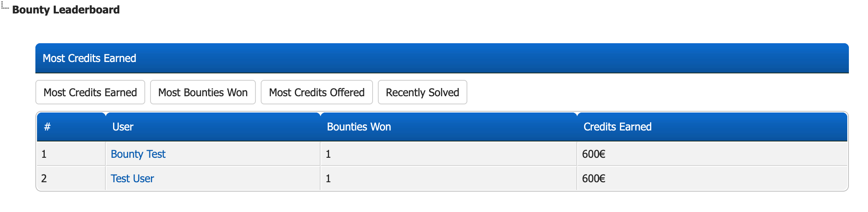Select the rank 2 cell
This screenshot has width=868, height=212.
[x=71, y=179]
